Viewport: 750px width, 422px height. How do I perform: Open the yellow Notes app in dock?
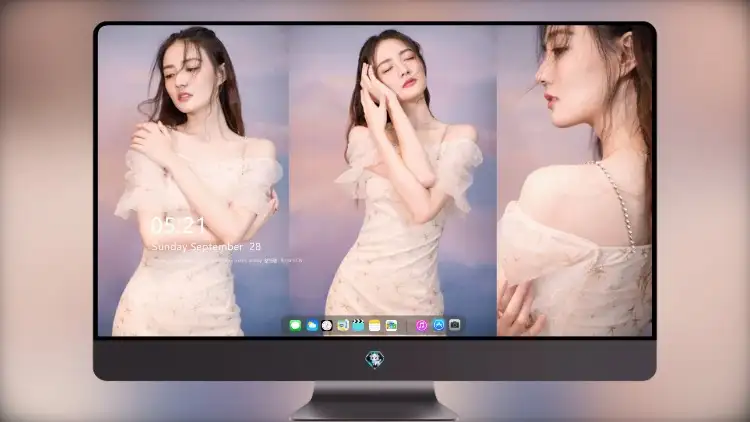tap(375, 325)
